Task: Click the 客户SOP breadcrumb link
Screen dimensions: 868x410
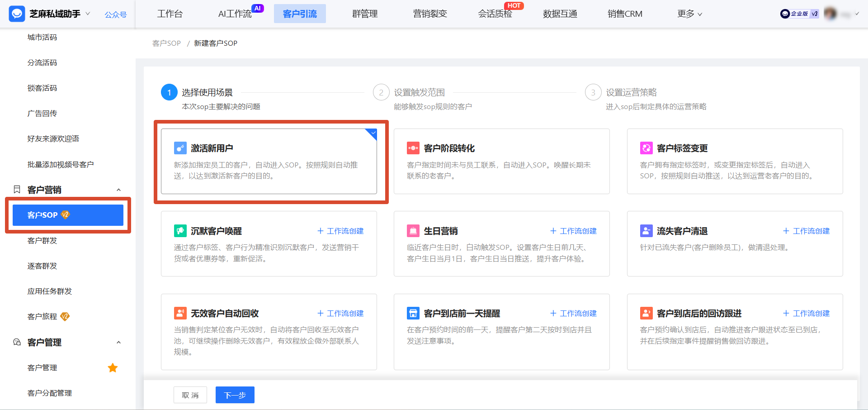Action: (166, 43)
